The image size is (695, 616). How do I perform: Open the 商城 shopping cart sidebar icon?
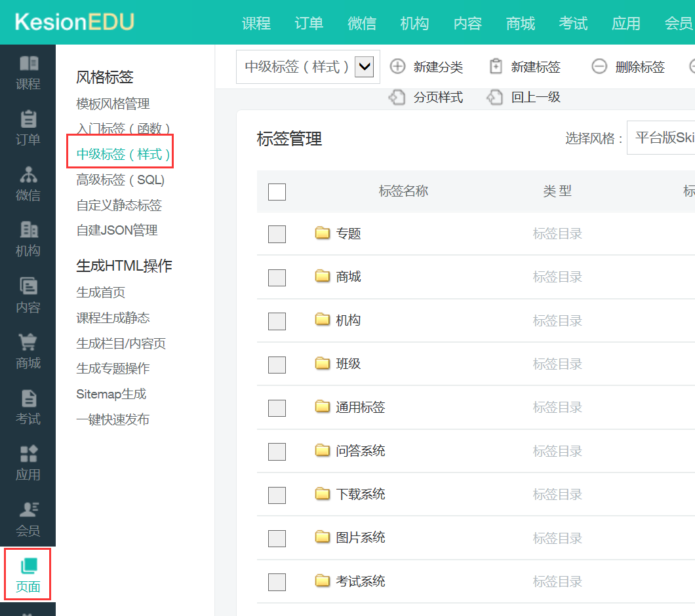28,343
